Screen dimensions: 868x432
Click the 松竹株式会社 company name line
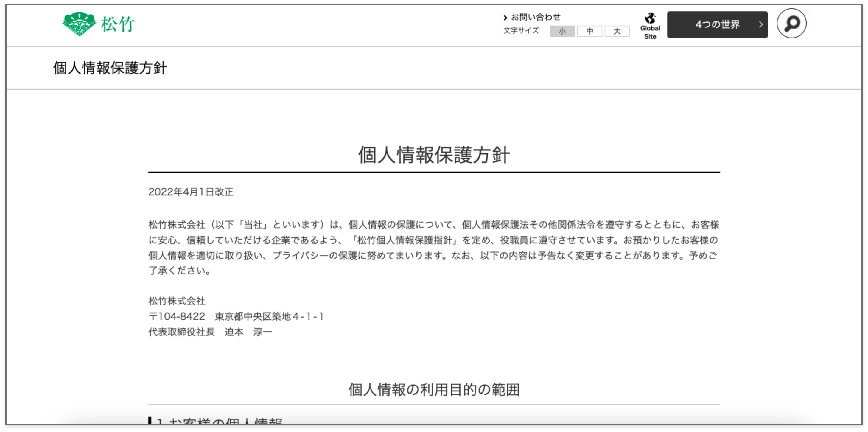[177, 301]
